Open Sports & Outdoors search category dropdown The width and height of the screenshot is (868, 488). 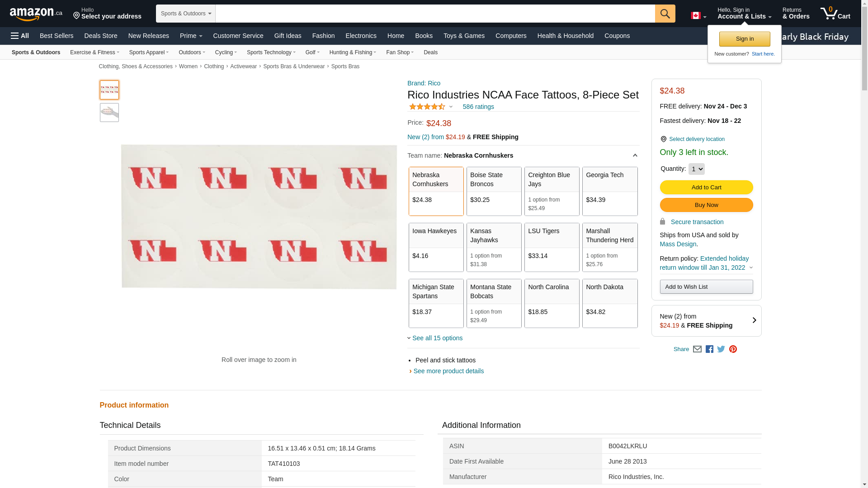coord(186,14)
